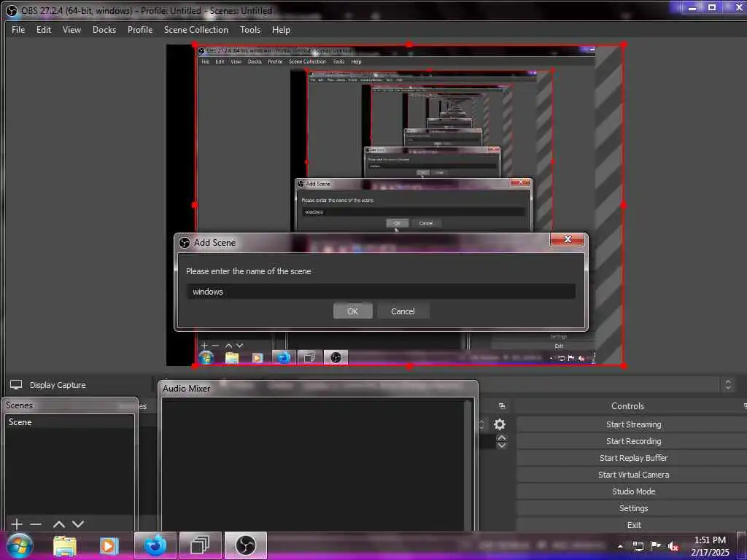
Task: Move scene up with up arrow
Action: (58, 524)
